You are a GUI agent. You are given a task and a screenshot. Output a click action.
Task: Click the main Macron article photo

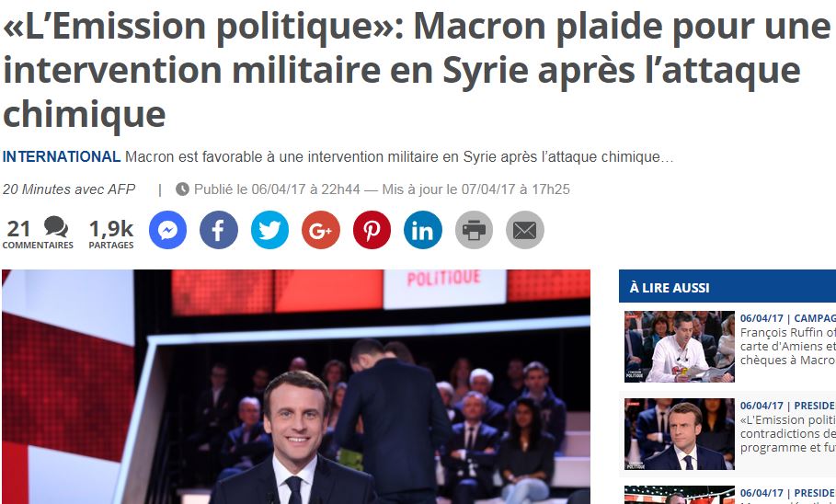point(296,386)
